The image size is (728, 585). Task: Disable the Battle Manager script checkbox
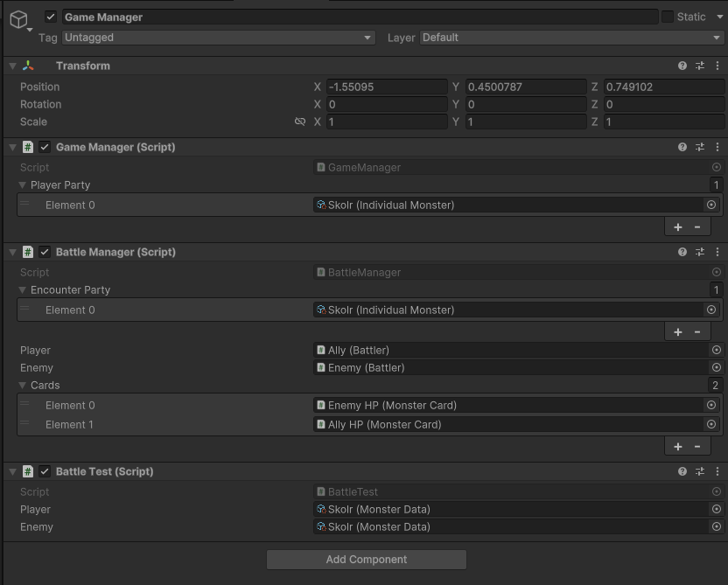coord(45,252)
